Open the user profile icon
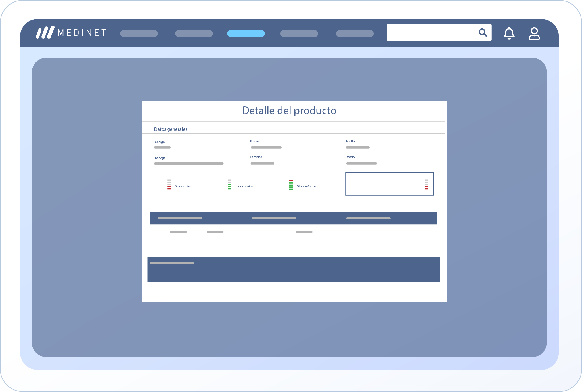The height and width of the screenshot is (392, 582). 534,33
